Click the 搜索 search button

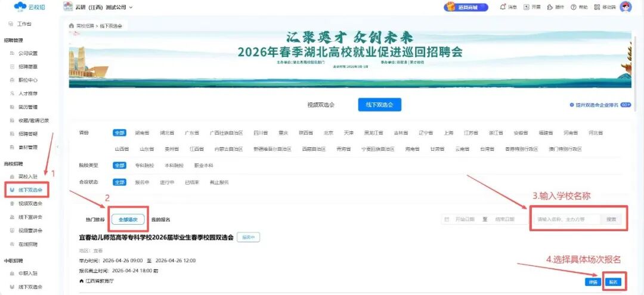point(611,219)
